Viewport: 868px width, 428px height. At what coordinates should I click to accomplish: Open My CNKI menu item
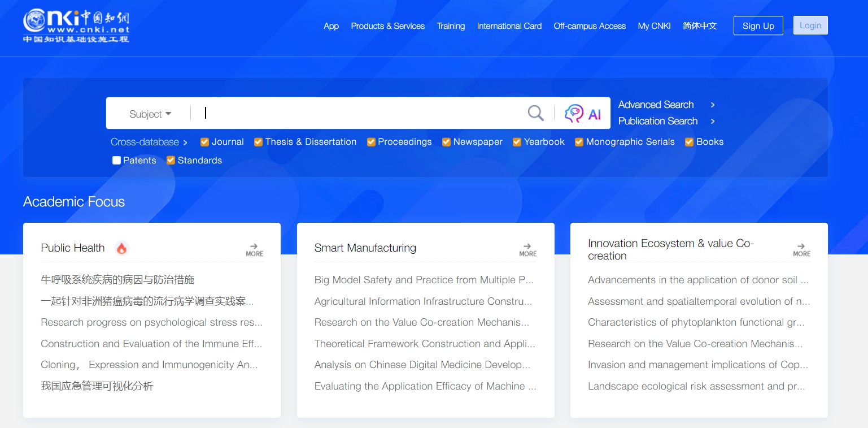pos(655,26)
